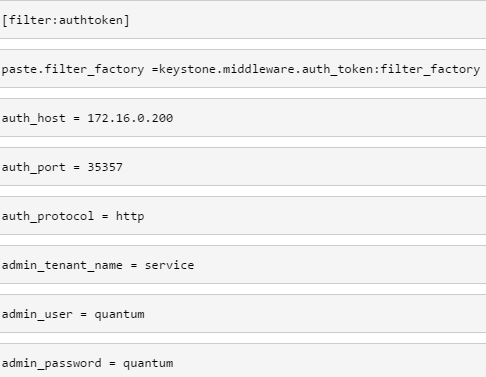Screen dimensions: 486x377
Task: Click the admin_tenant_name key name
Action: tap(62, 265)
